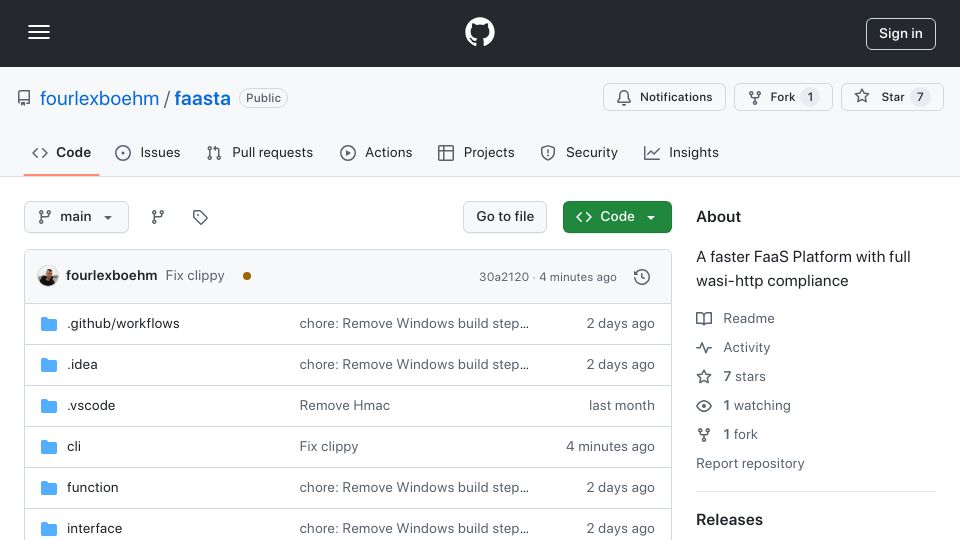Open the Issues tab
Viewport: 960px width, 540px height.
(x=148, y=152)
